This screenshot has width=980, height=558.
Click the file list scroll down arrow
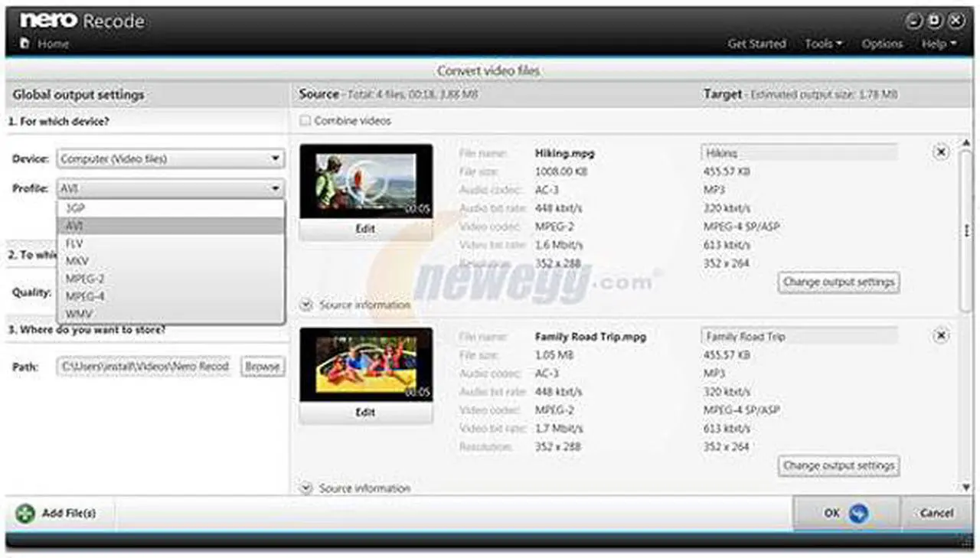click(x=965, y=487)
